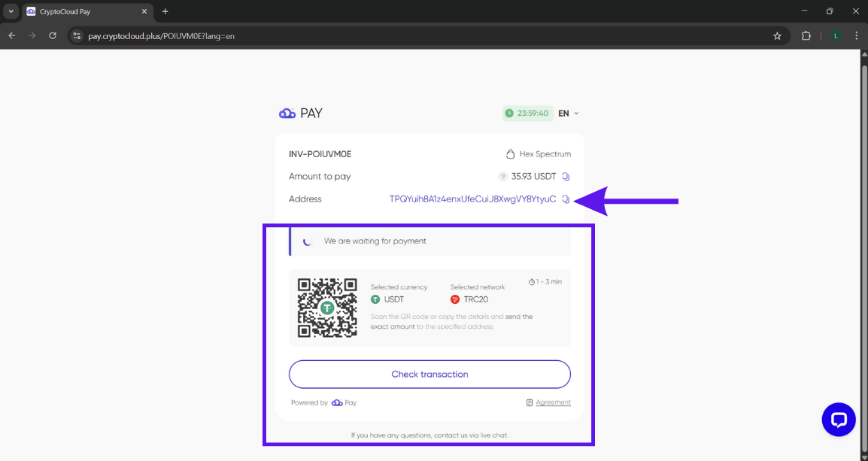Click the CryptoCloud PAY logo
This screenshot has width=868, height=461.
pos(300,114)
